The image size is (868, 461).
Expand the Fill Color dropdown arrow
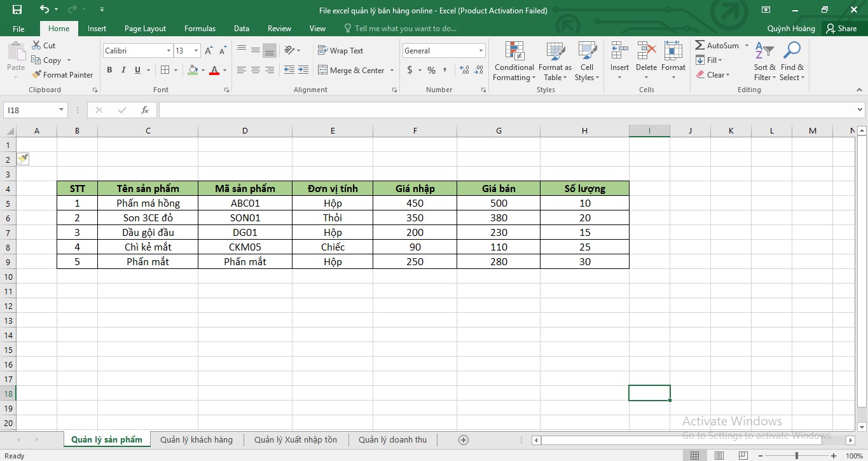point(202,70)
